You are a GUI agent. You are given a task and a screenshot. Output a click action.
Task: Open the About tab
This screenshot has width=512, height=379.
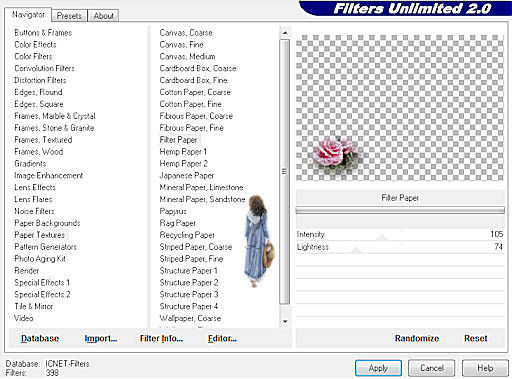103,16
